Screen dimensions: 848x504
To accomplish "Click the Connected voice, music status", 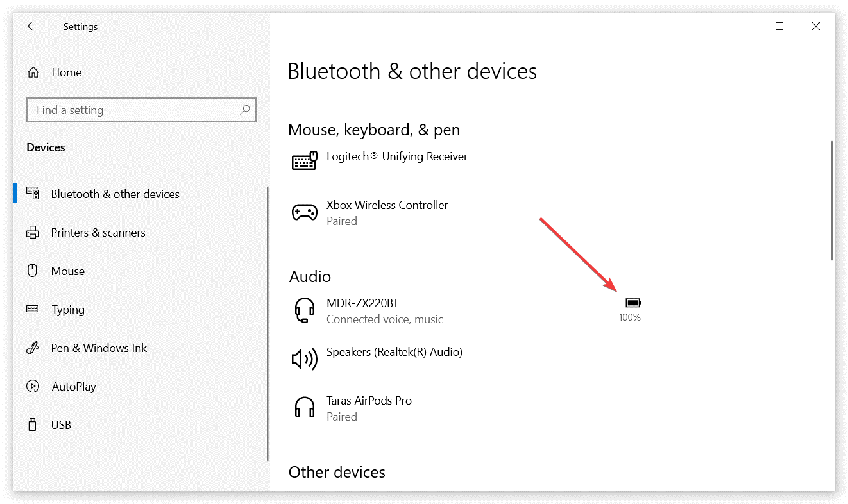I will [385, 319].
